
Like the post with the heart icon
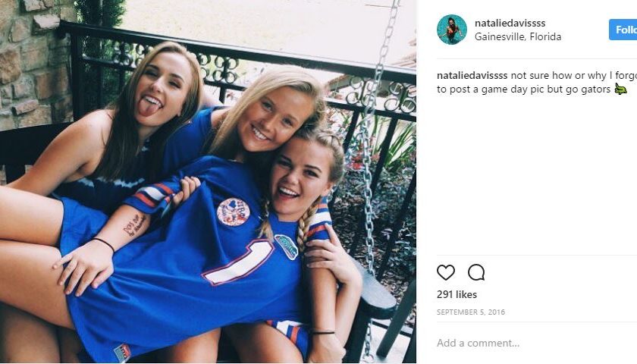446,272
